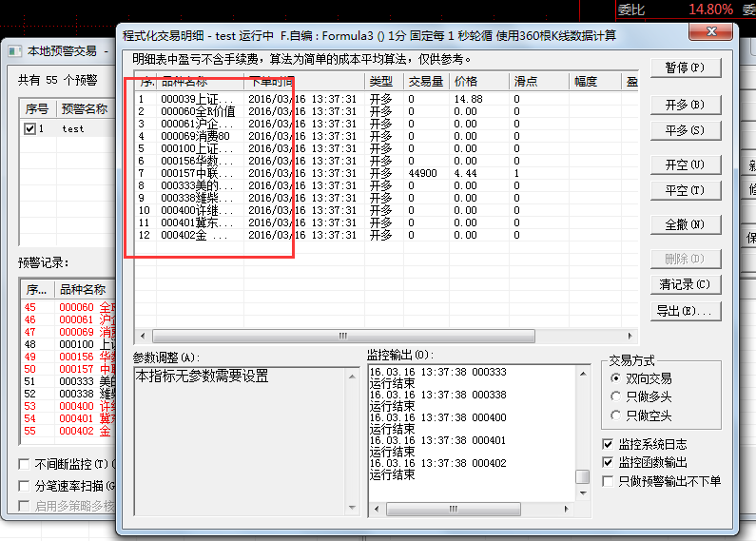This screenshot has height=541, width=756.
Task: Uncheck the test alert row checkbox
Action: click(31, 128)
